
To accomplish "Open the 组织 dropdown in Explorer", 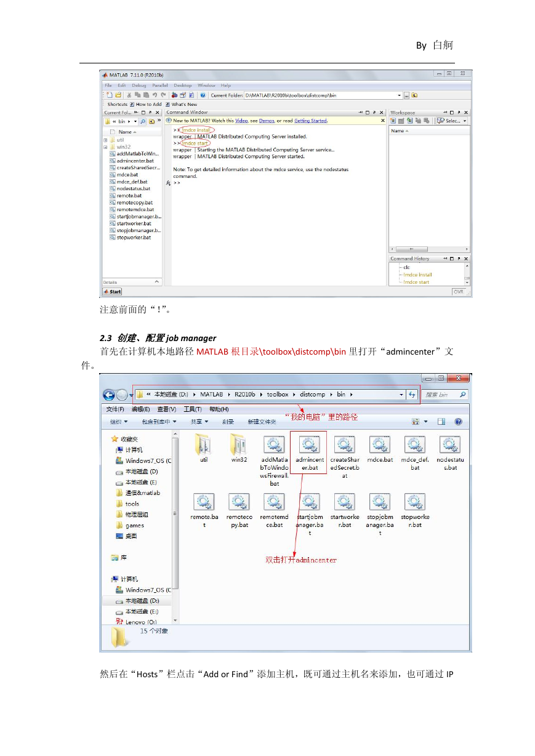I will 119,422.
